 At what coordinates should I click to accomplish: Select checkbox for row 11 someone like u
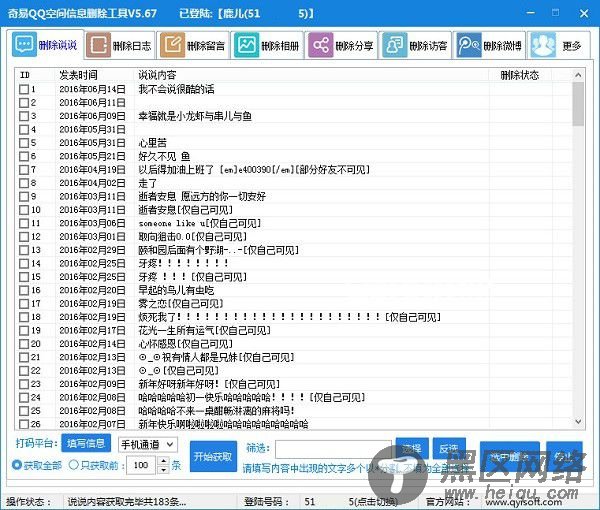pyautogui.click(x=24, y=223)
